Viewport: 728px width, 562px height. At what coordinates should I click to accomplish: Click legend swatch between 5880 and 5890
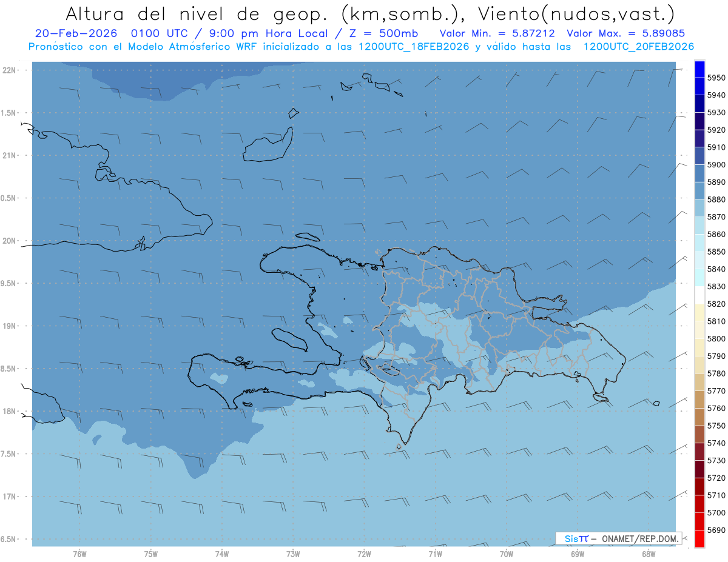coord(699,190)
